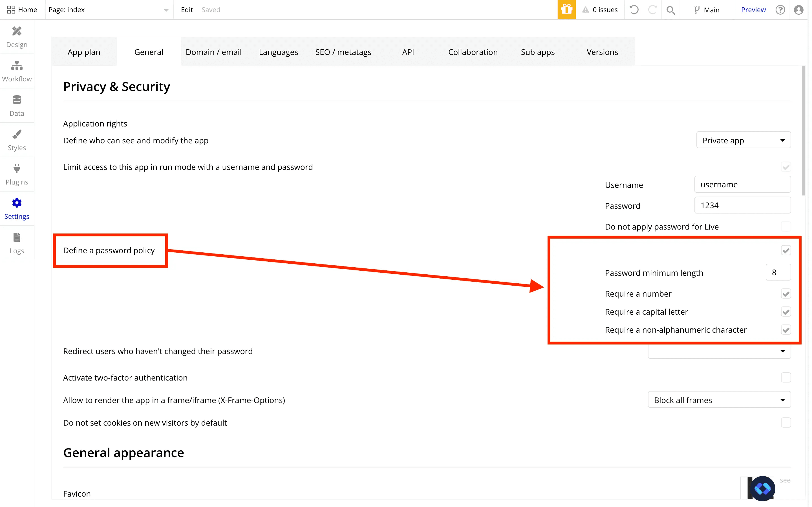The height and width of the screenshot is (507, 812).
Task: Go to the Workflow editor
Action: (x=17, y=72)
